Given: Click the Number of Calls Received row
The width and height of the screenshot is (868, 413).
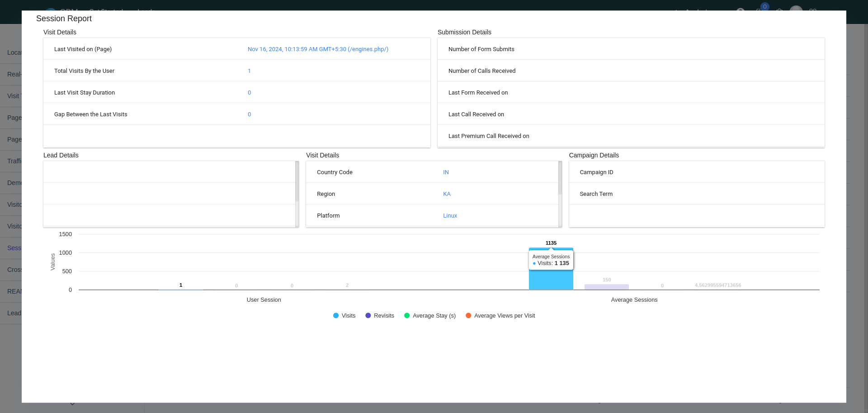Looking at the screenshot, I should tap(631, 71).
